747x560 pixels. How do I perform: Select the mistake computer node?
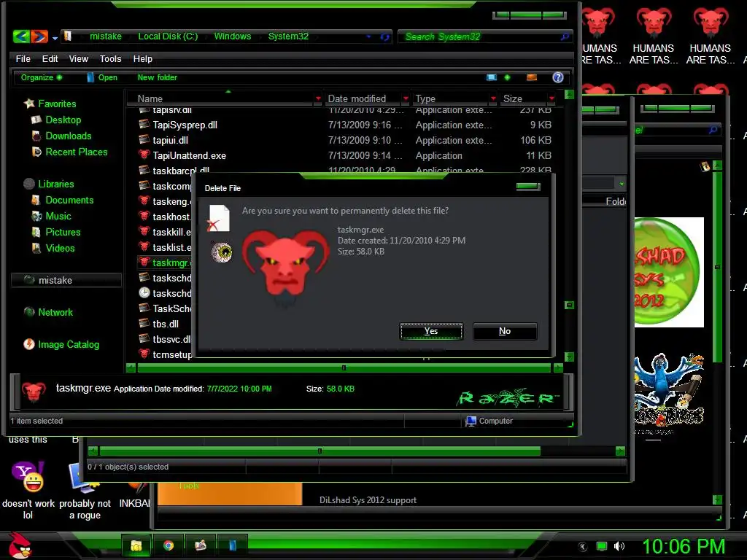[x=66, y=280]
